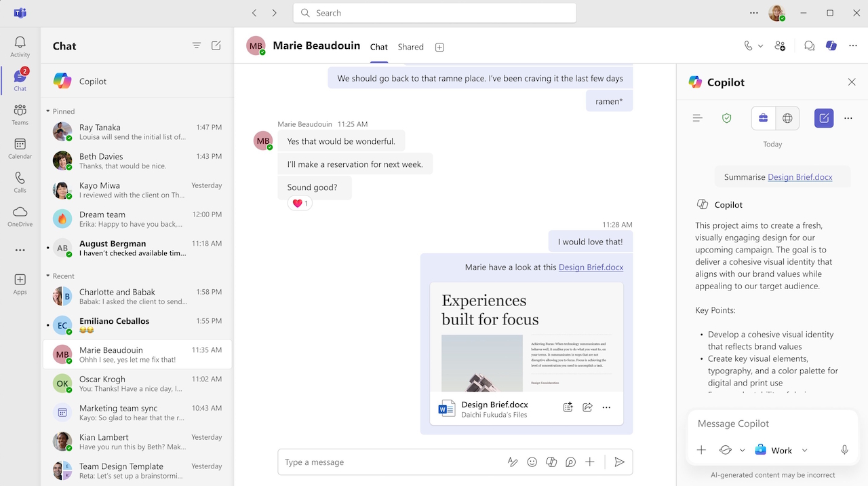Send the message

tap(619, 462)
